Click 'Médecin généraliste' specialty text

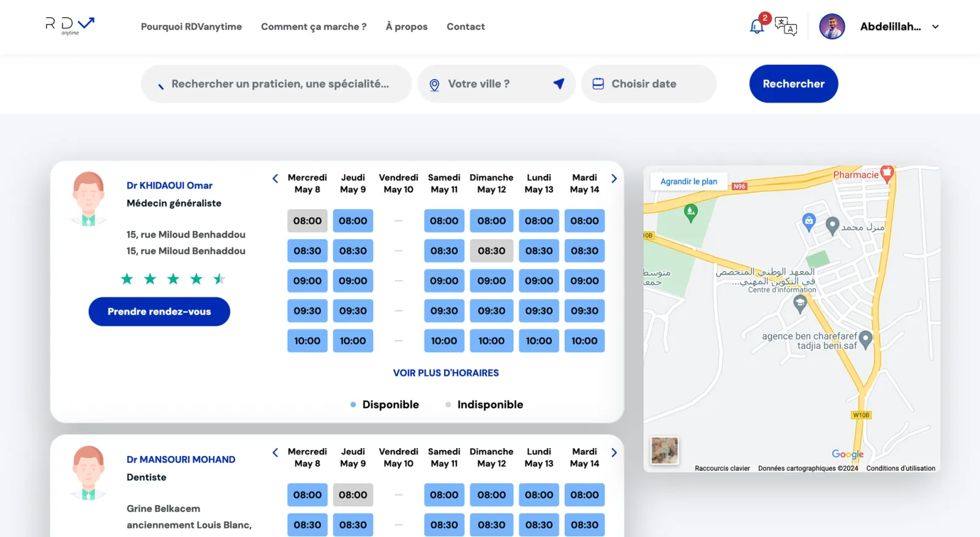pos(174,204)
